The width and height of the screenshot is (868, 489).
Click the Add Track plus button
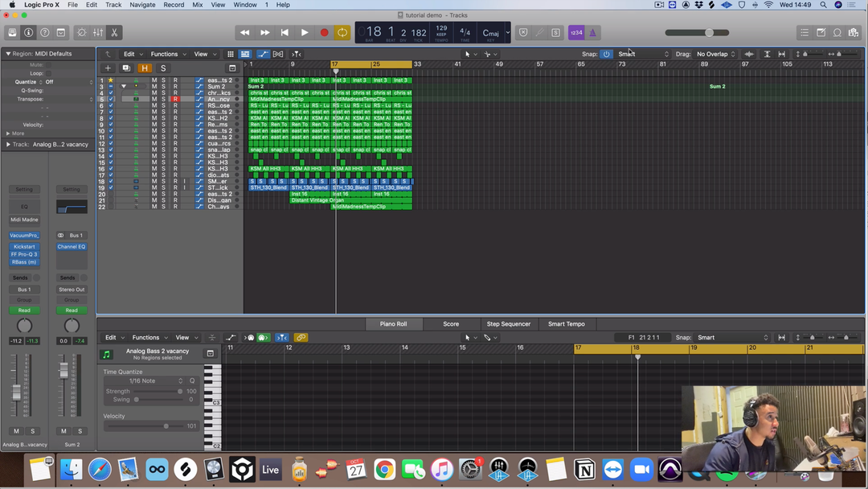pos(108,68)
